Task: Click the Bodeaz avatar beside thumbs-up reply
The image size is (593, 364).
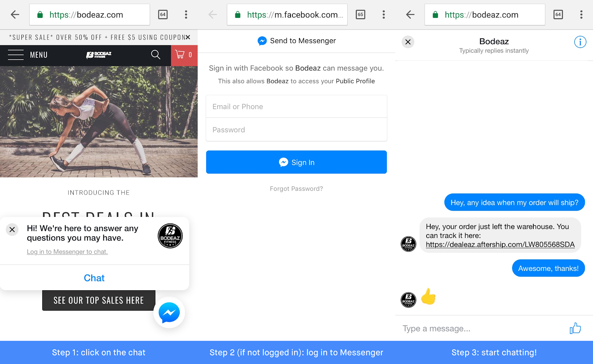Action: click(x=408, y=300)
